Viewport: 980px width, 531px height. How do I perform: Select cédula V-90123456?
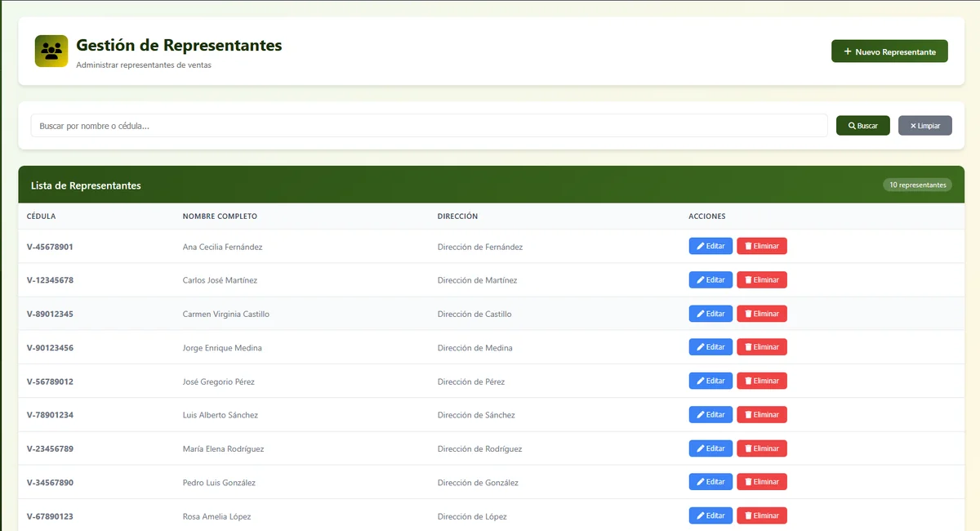(x=50, y=348)
